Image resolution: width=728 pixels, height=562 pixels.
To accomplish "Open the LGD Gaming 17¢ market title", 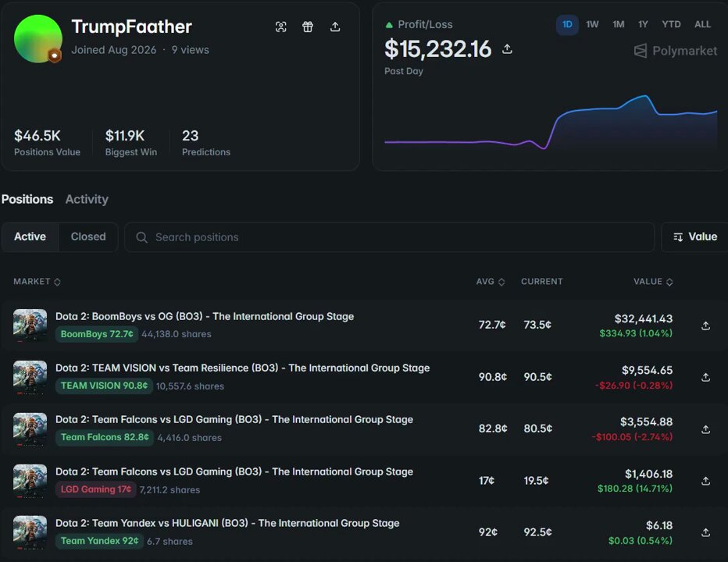I will coord(234,471).
